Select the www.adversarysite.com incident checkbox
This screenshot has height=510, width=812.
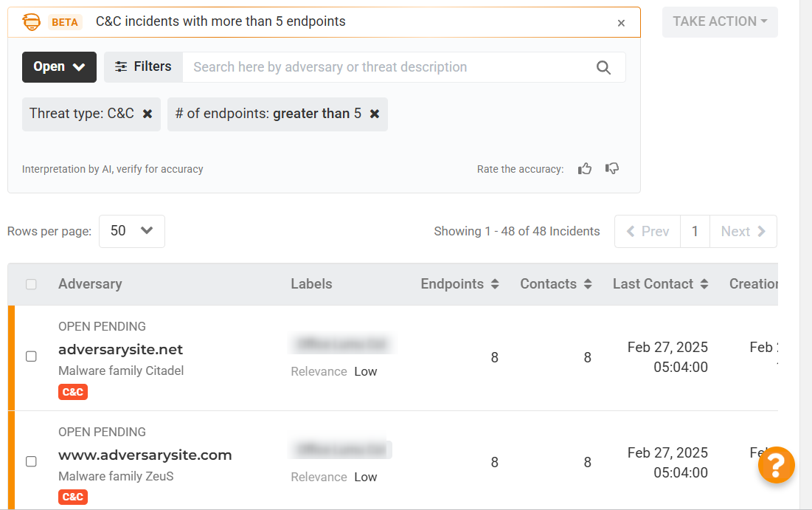pos(31,462)
